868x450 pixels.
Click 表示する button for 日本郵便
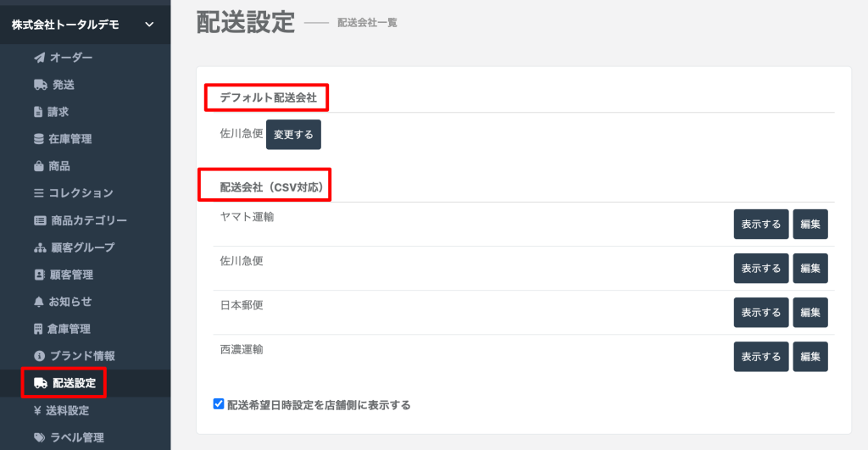pos(761,313)
